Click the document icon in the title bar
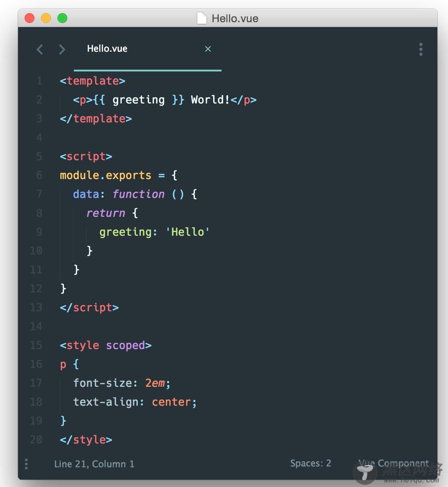 201,18
